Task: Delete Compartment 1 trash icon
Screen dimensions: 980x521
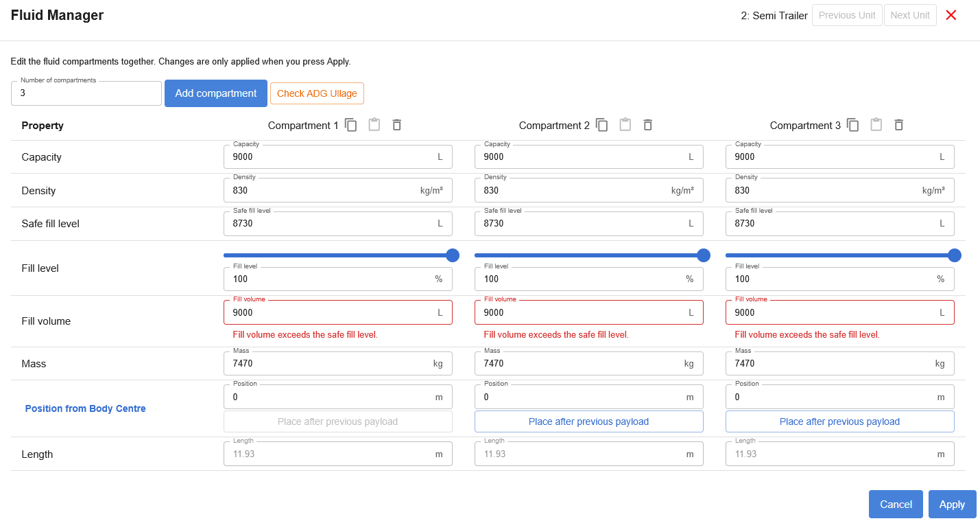Action: [396, 125]
